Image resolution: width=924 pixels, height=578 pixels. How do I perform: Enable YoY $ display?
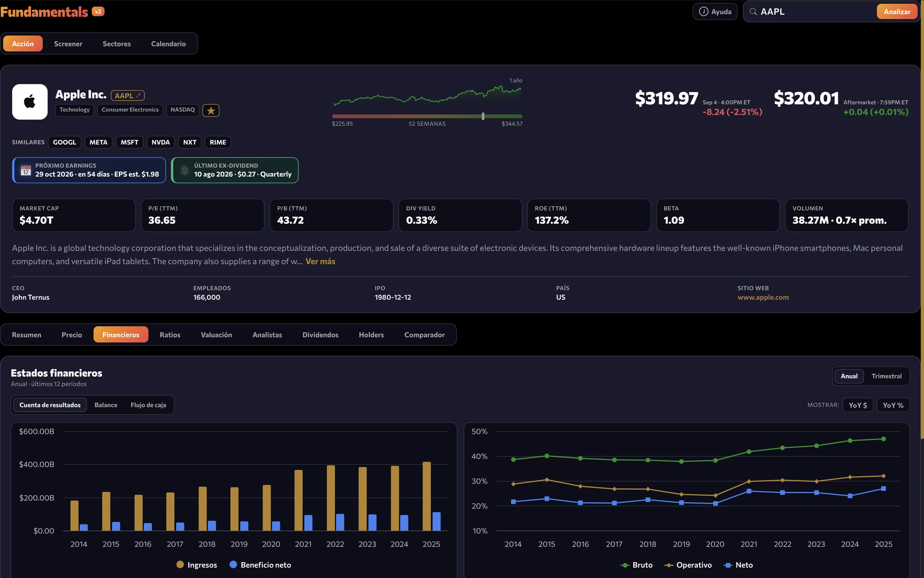click(x=858, y=405)
